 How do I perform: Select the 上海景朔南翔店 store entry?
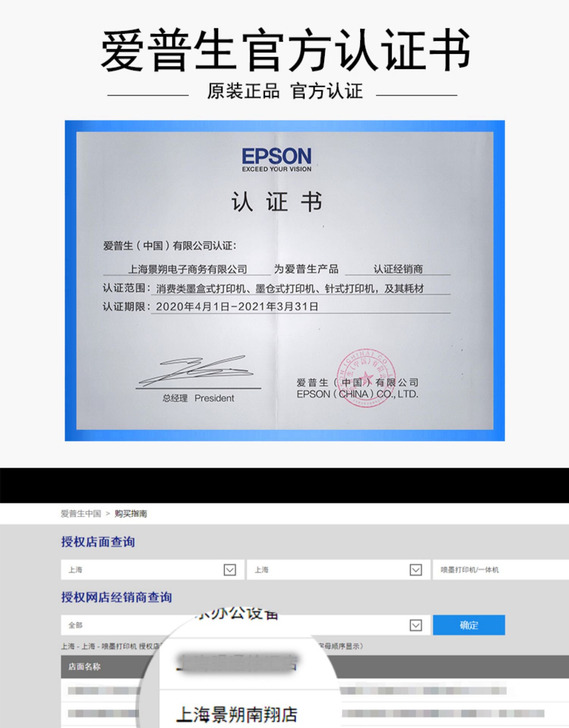tap(237, 714)
